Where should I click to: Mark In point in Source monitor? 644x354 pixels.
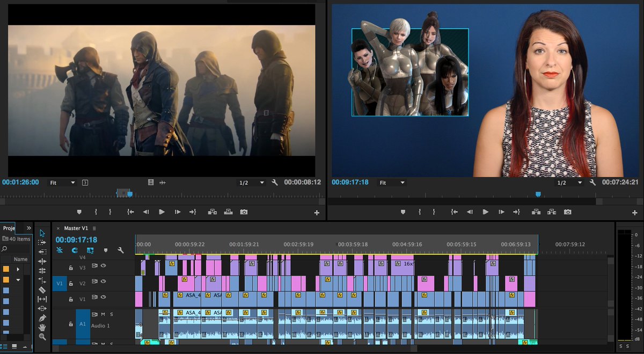[x=96, y=212]
